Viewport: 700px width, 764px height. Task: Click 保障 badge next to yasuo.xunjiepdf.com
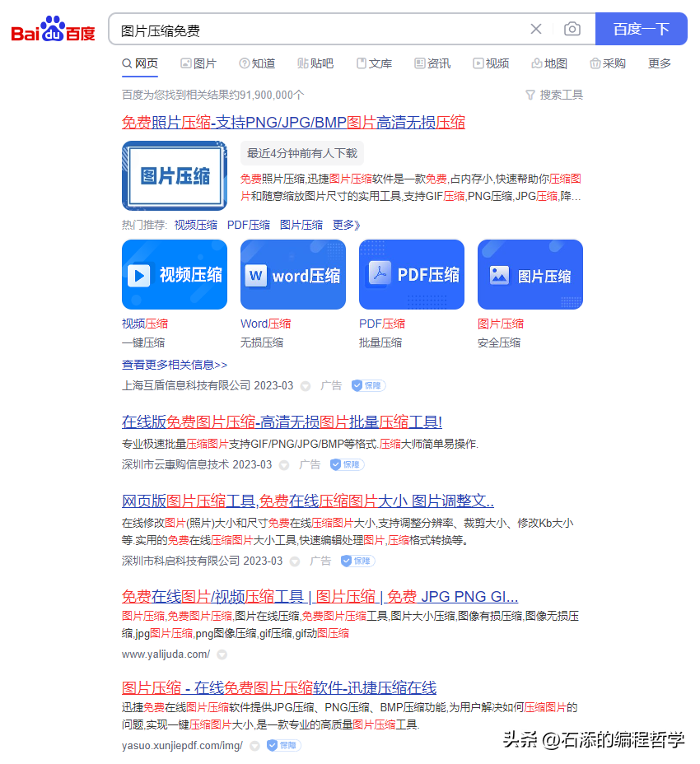pos(283,746)
